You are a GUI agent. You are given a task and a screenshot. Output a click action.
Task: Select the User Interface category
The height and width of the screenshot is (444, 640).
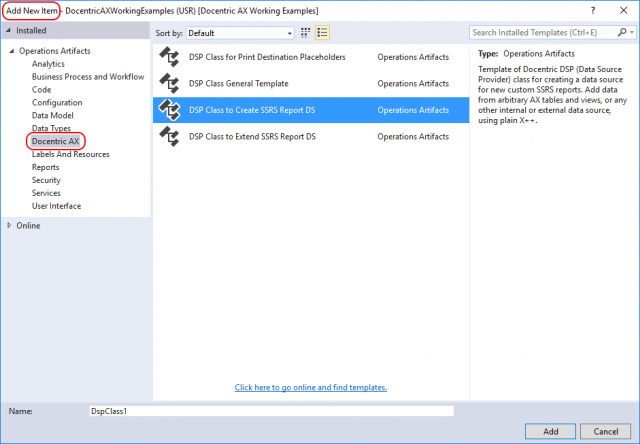click(56, 206)
